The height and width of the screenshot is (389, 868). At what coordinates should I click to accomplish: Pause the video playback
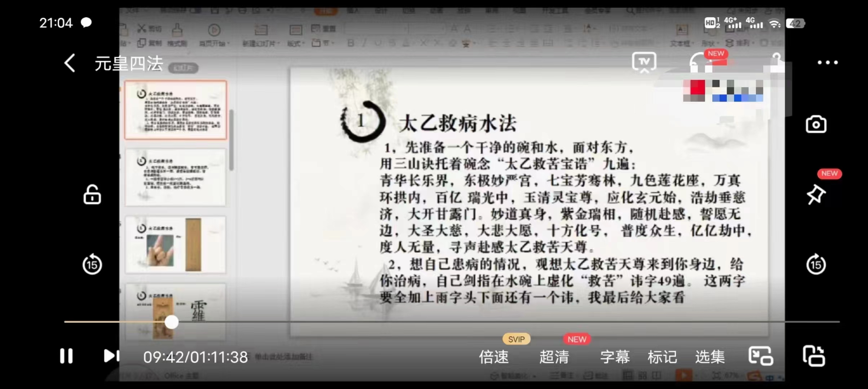point(66,356)
